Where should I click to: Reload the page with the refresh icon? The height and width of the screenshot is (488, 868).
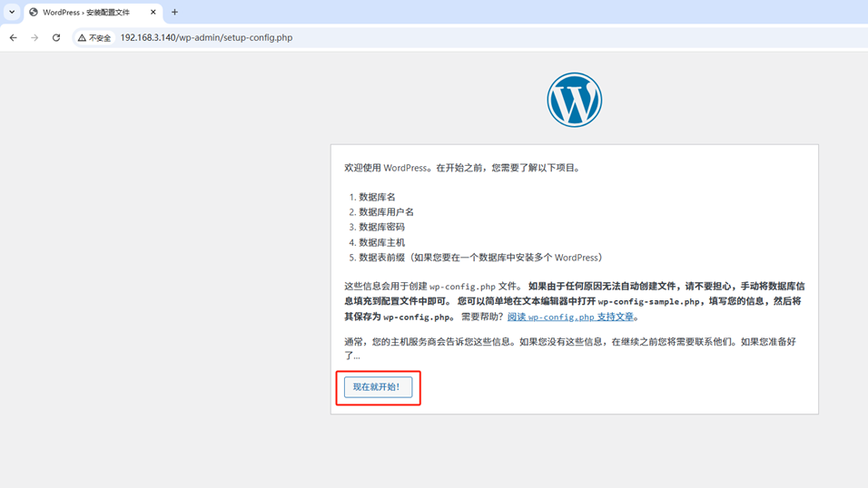pos(56,37)
